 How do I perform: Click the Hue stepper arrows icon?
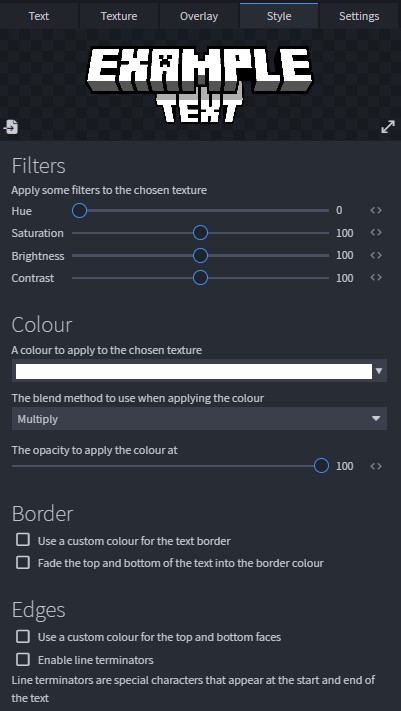[376, 210]
